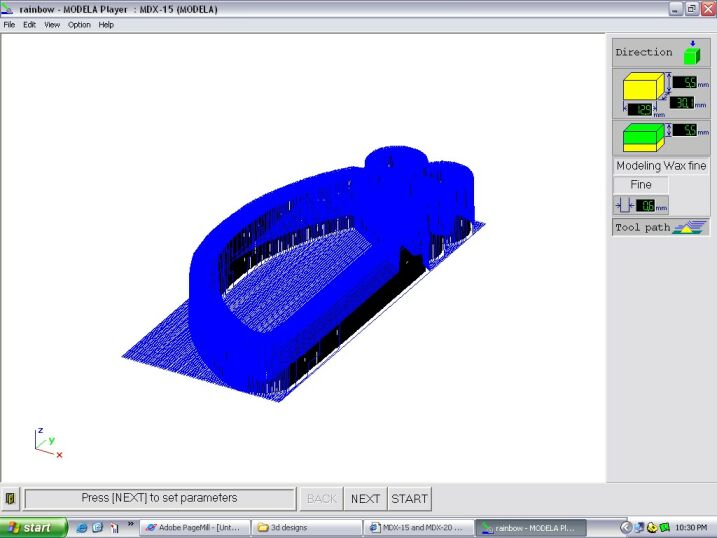This screenshot has width=717, height=538.
Task: Open the Fine finish quality selector
Action: (641, 185)
